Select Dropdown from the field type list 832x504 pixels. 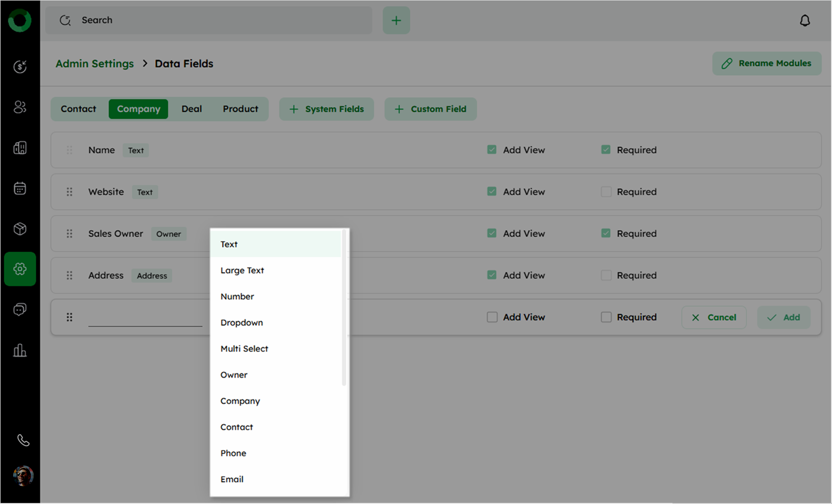(242, 323)
